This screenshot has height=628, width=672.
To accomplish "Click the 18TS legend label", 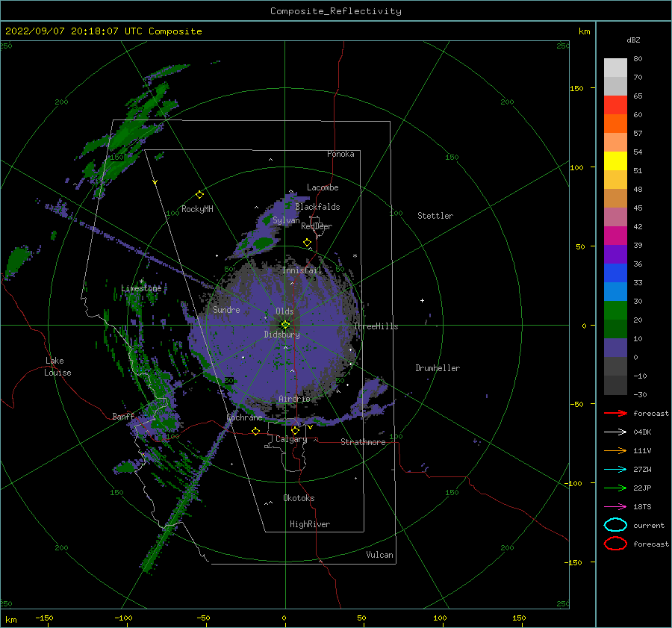I will (x=642, y=507).
